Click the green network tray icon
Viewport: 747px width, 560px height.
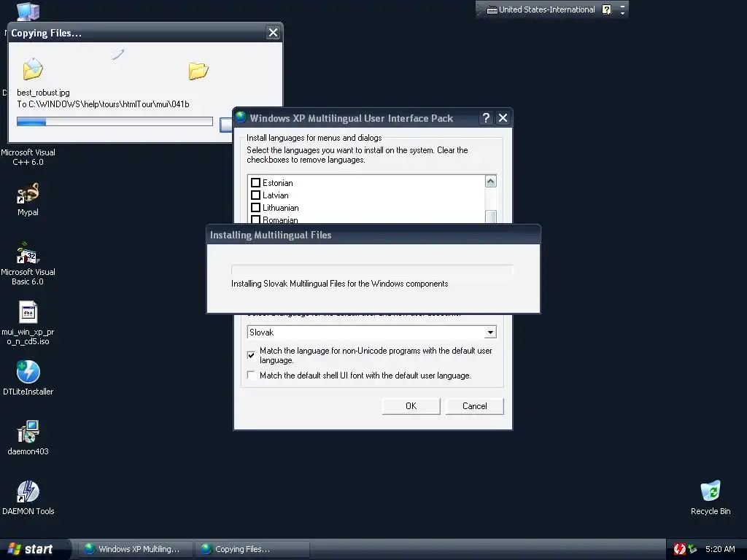[692, 549]
